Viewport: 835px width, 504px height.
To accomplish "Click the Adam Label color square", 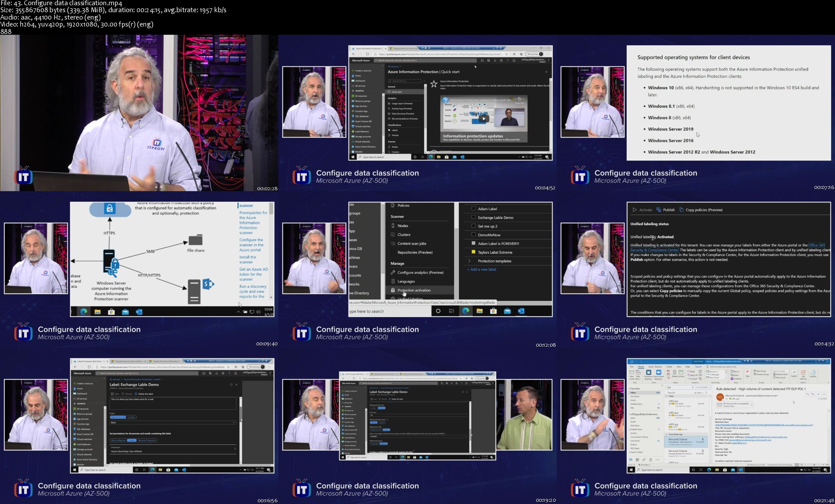I will coord(473,209).
